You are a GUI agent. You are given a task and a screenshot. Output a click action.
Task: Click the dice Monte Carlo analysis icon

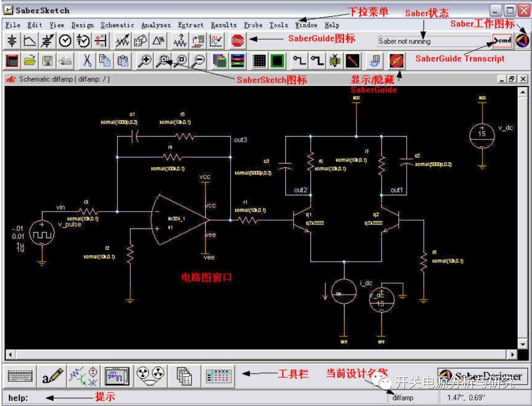(x=140, y=40)
